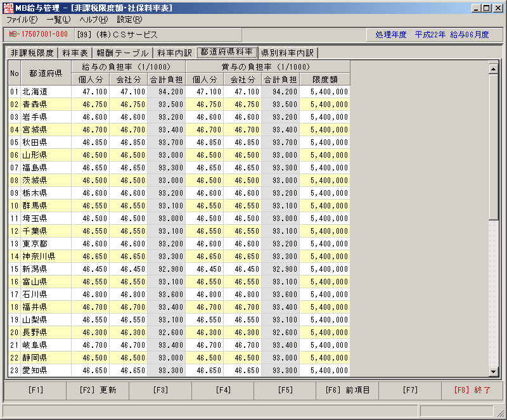Switch to the 料率表 tab
The width and height of the screenshot is (507, 420).
pyautogui.click(x=75, y=53)
